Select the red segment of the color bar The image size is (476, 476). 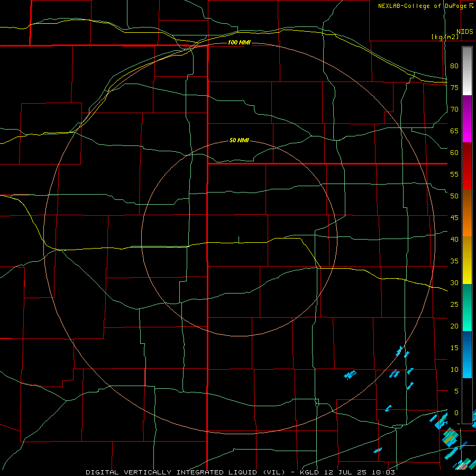[467, 166]
